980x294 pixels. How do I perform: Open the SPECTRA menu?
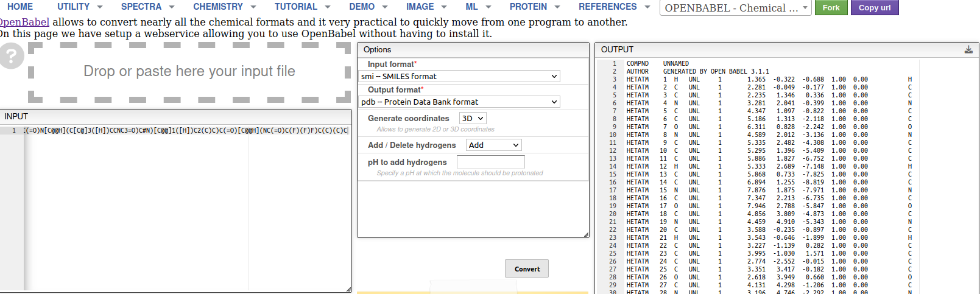tap(147, 7)
